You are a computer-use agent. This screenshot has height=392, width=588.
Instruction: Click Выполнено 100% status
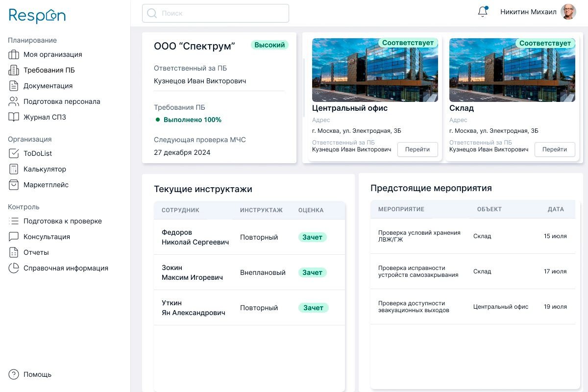(193, 120)
